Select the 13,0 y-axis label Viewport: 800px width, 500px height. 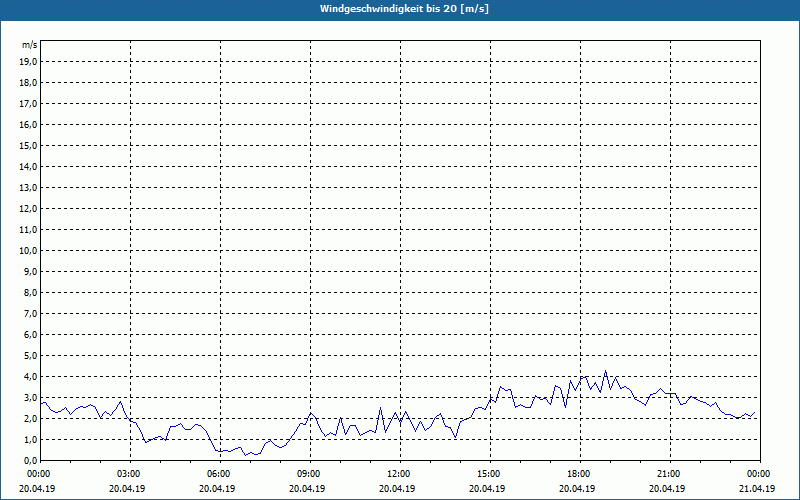[28, 188]
